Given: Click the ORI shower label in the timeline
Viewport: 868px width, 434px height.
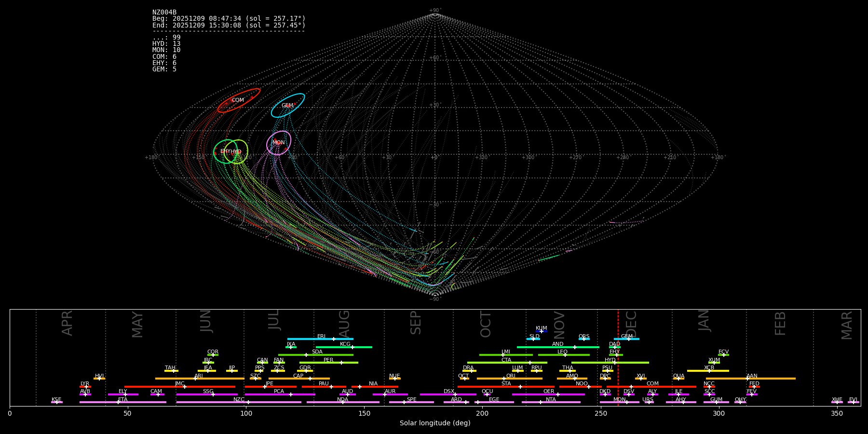Looking at the screenshot, I should (511, 376).
